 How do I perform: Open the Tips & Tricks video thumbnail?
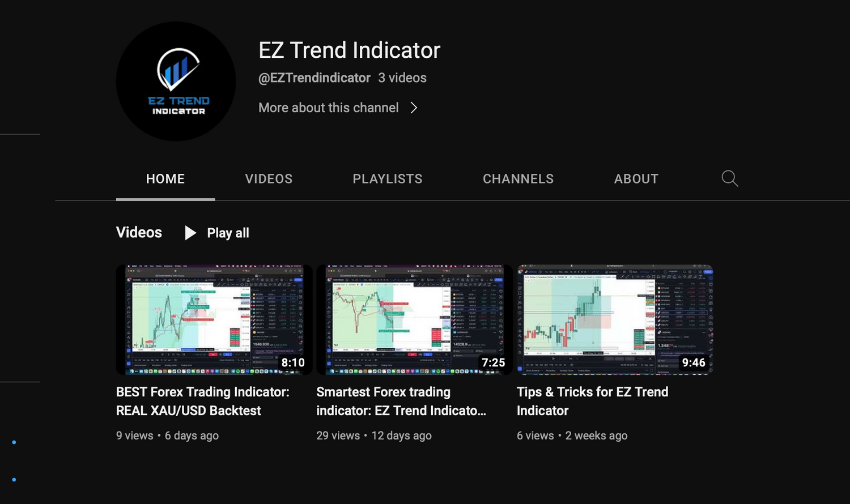pos(615,319)
